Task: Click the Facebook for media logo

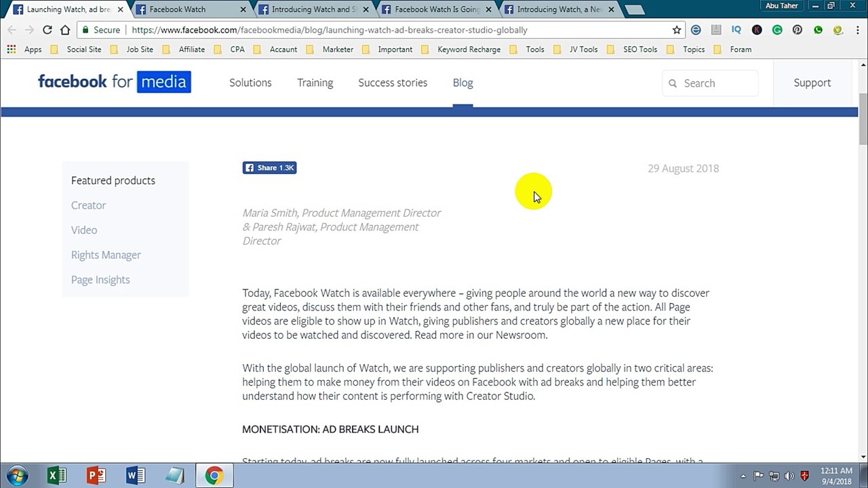Action: pyautogui.click(x=115, y=82)
